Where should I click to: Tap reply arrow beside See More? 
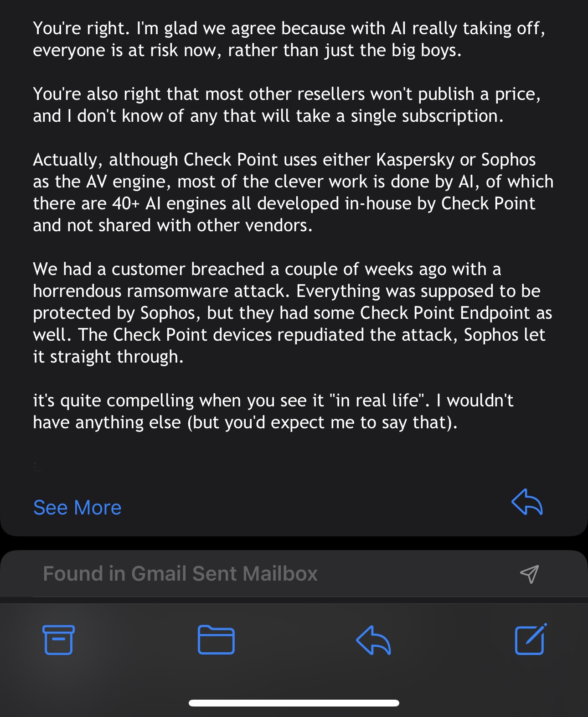point(527,503)
